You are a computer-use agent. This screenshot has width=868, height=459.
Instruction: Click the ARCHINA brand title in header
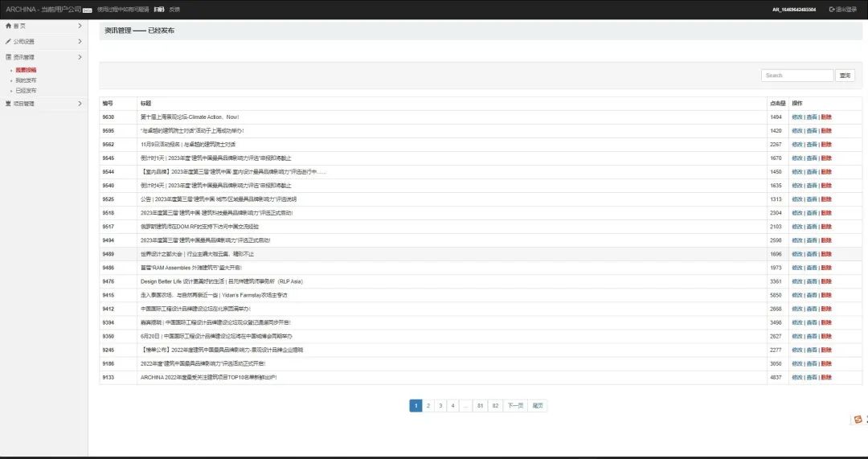(43, 10)
